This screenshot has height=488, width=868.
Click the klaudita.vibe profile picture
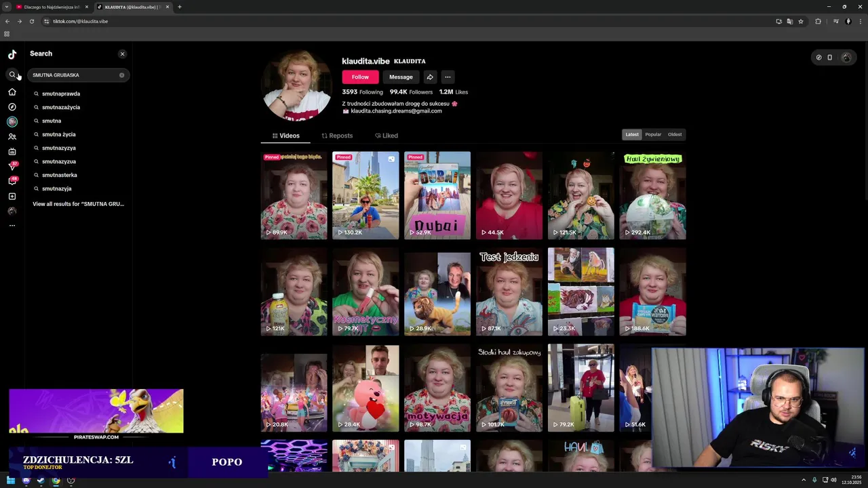tap(297, 87)
